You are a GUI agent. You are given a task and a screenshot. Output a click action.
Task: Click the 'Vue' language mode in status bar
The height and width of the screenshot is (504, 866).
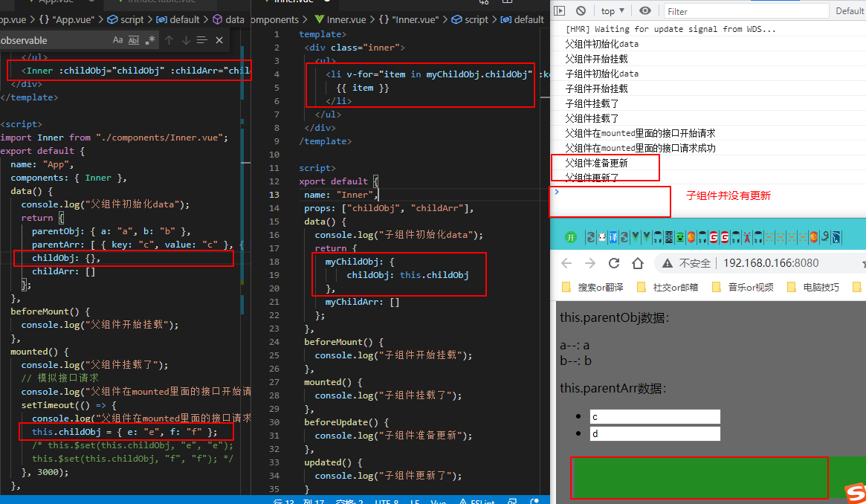[438, 501]
